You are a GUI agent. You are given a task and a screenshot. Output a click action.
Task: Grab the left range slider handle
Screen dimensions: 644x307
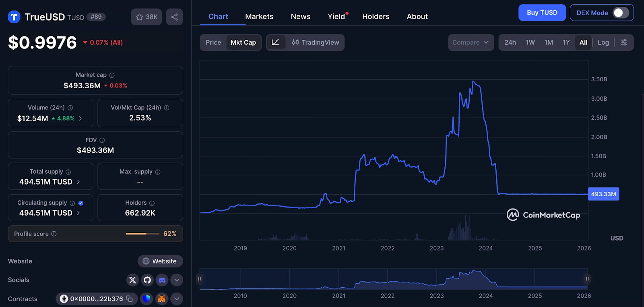coord(199,279)
